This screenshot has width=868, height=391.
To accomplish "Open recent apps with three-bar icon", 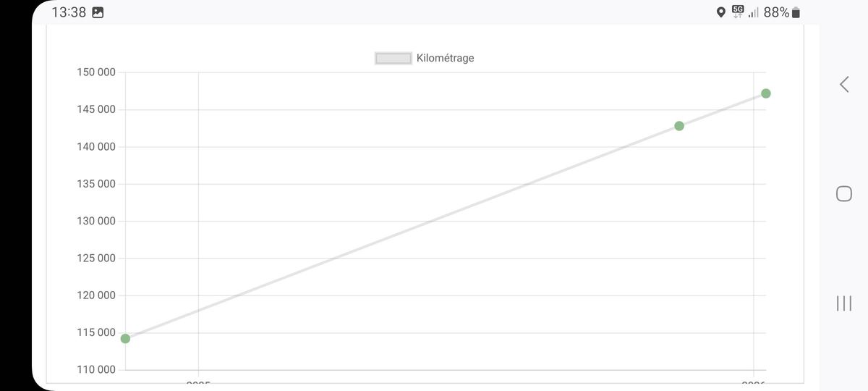I will [x=843, y=303].
